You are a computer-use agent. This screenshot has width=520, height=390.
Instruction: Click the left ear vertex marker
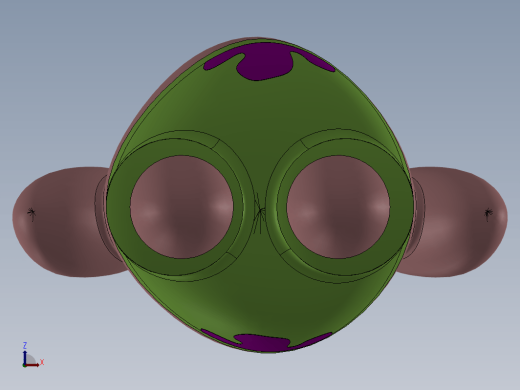(x=32, y=214)
